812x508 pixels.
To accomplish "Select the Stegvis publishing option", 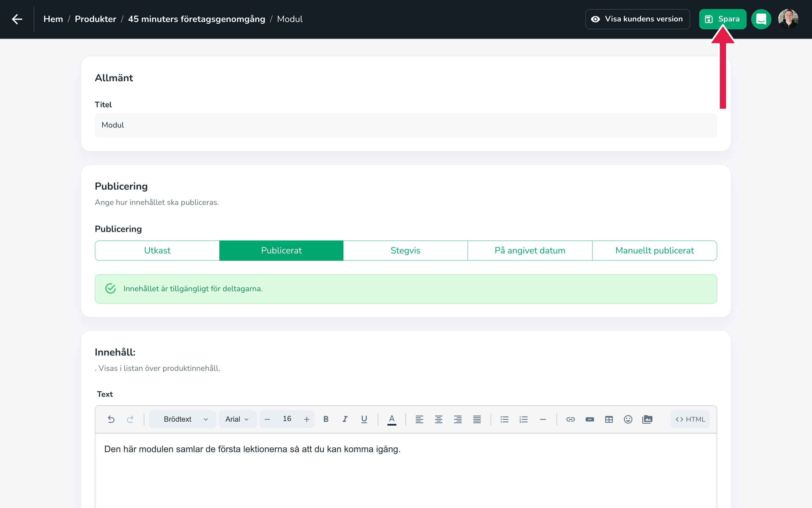I will [405, 250].
